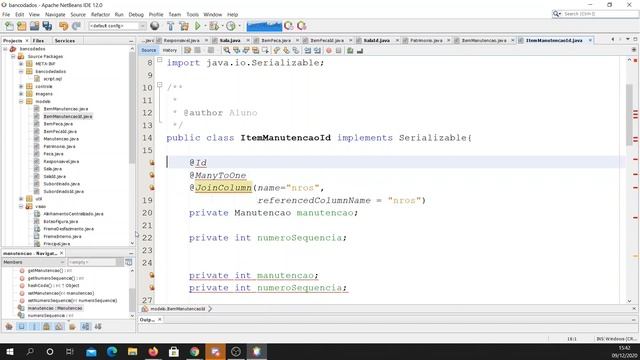Click the Build Project hammer icon
Viewport: 640px width, 360px height.
coord(171,26)
